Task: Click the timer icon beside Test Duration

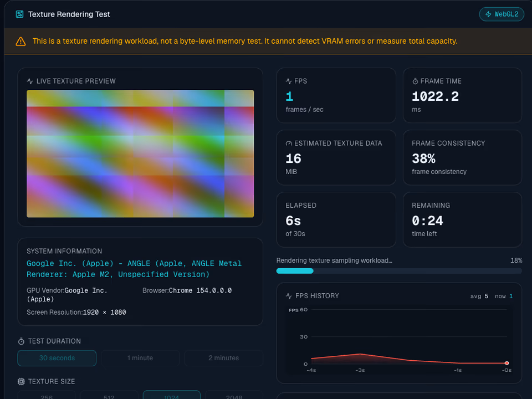Action: [x=21, y=341]
